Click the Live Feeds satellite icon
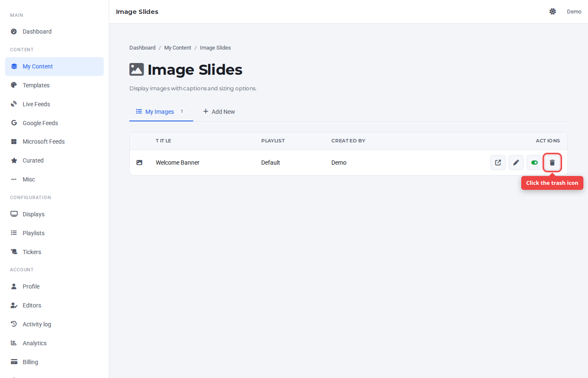 (14, 104)
